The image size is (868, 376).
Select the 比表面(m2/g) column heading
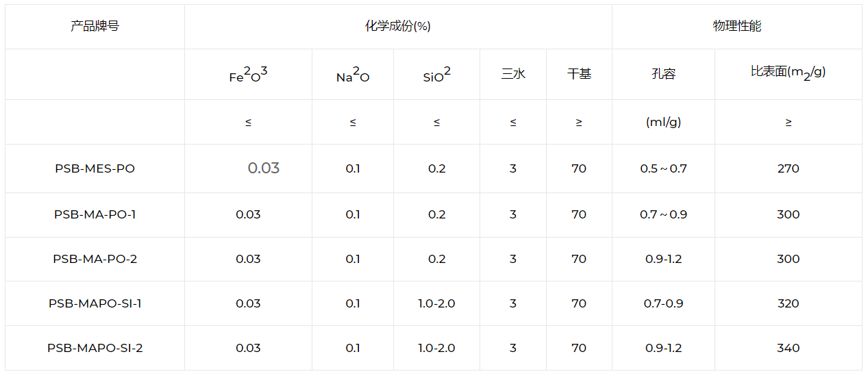click(788, 73)
